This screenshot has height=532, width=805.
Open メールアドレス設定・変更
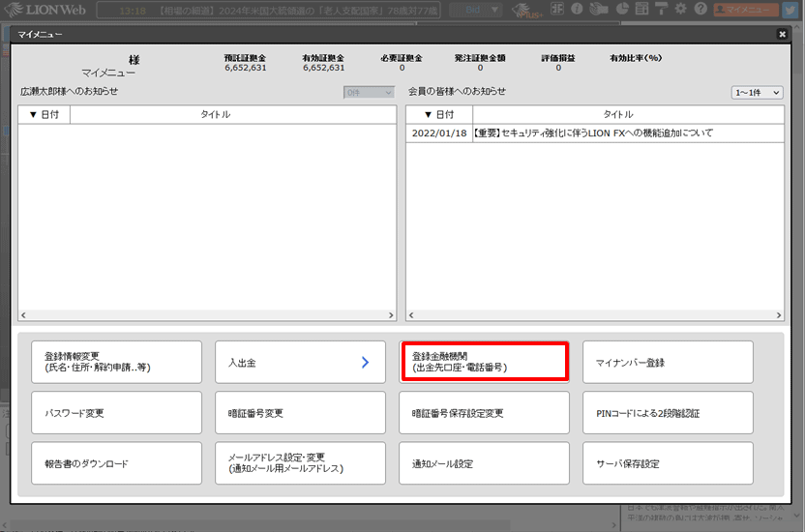click(300, 462)
